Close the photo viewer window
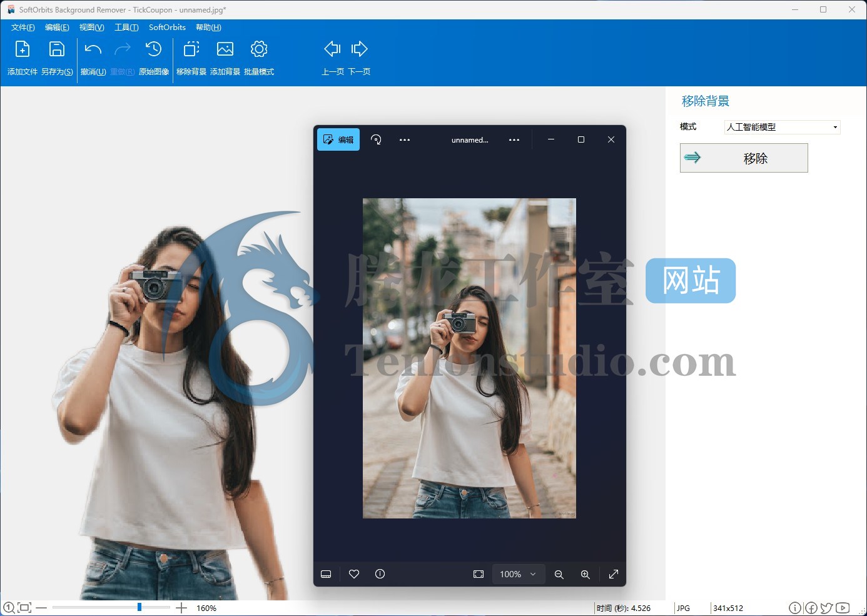The width and height of the screenshot is (867, 616). click(x=611, y=139)
